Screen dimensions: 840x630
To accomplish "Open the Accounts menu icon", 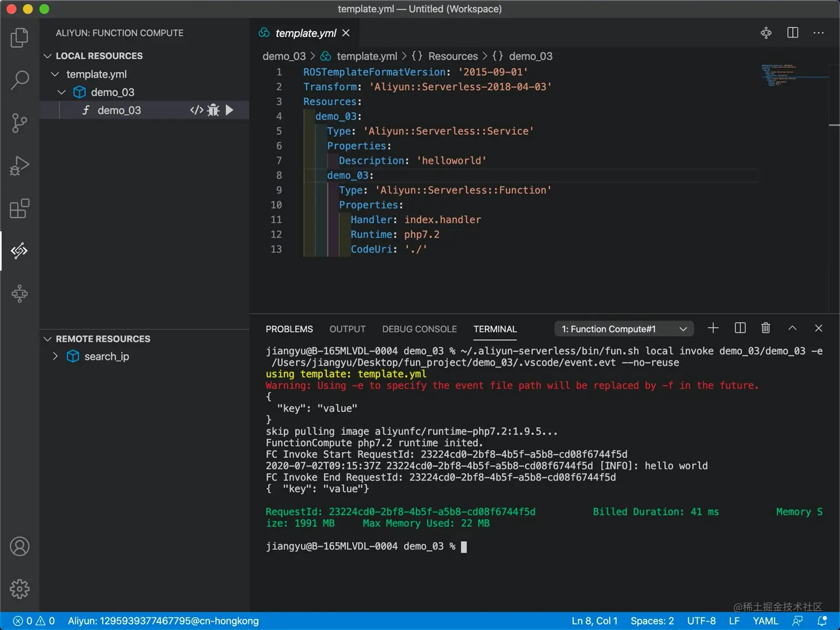I will tap(19, 547).
